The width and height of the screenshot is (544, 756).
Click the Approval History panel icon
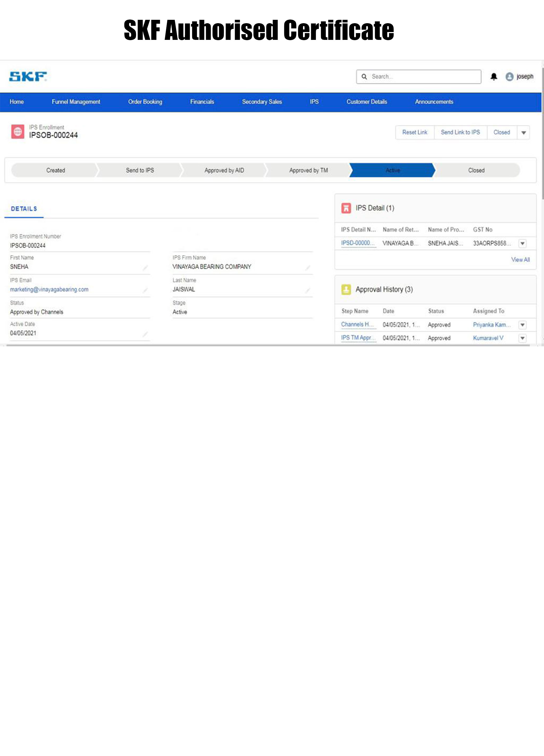[x=346, y=289]
